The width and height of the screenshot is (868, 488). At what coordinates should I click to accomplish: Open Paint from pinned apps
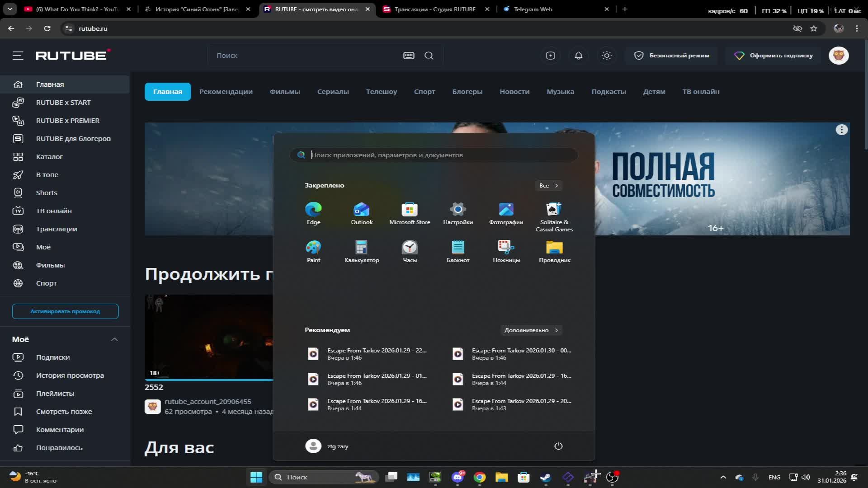pyautogui.click(x=313, y=251)
